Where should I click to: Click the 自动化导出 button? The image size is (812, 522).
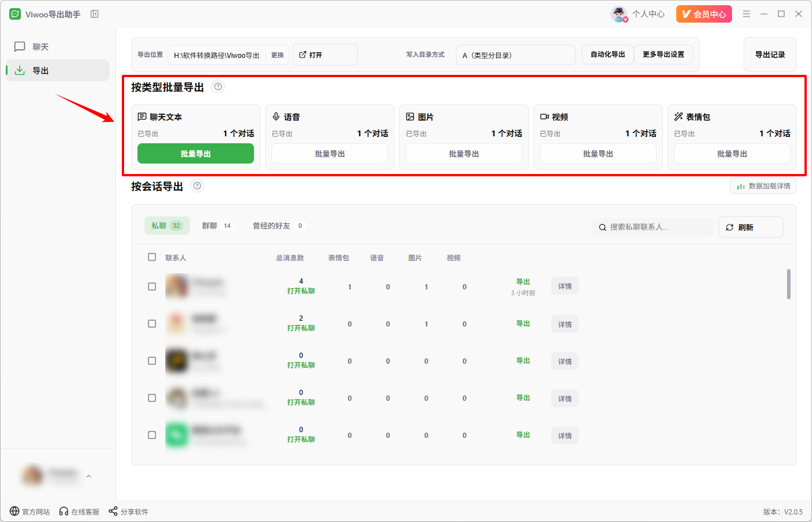click(608, 55)
